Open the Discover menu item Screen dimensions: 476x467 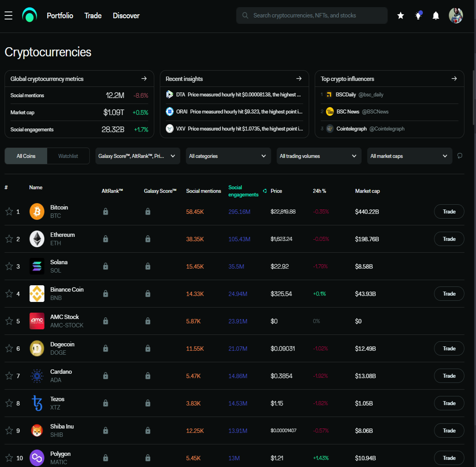tap(126, 15)
